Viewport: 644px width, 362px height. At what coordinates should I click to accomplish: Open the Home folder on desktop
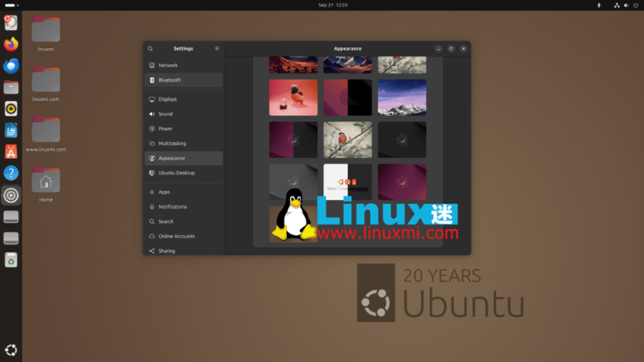(46, 182)
